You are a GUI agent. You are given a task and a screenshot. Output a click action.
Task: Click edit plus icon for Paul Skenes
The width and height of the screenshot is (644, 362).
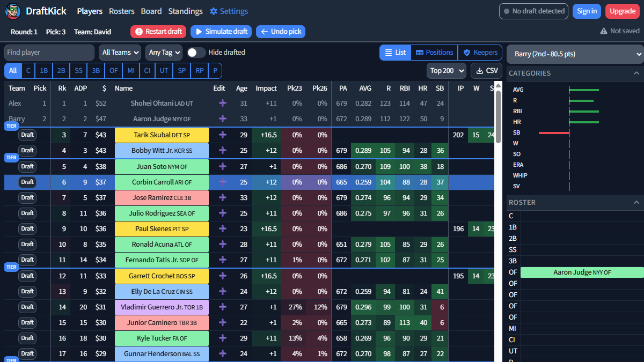[223, 228]
